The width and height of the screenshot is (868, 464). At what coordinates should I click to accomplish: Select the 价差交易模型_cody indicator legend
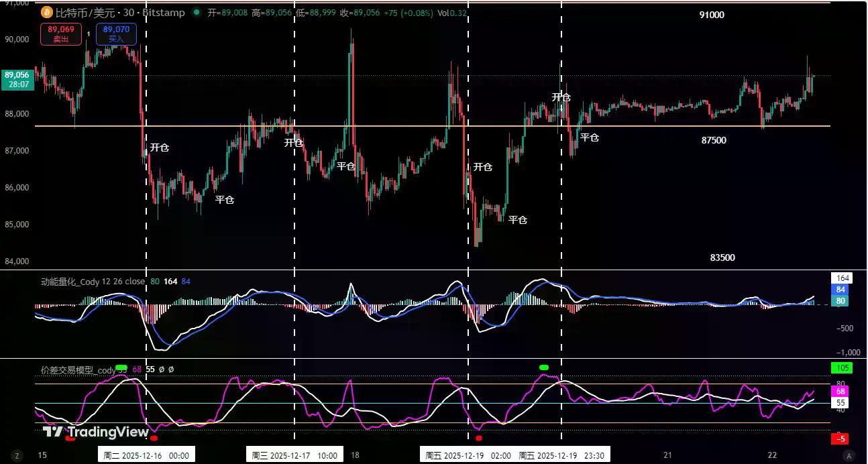78,369
